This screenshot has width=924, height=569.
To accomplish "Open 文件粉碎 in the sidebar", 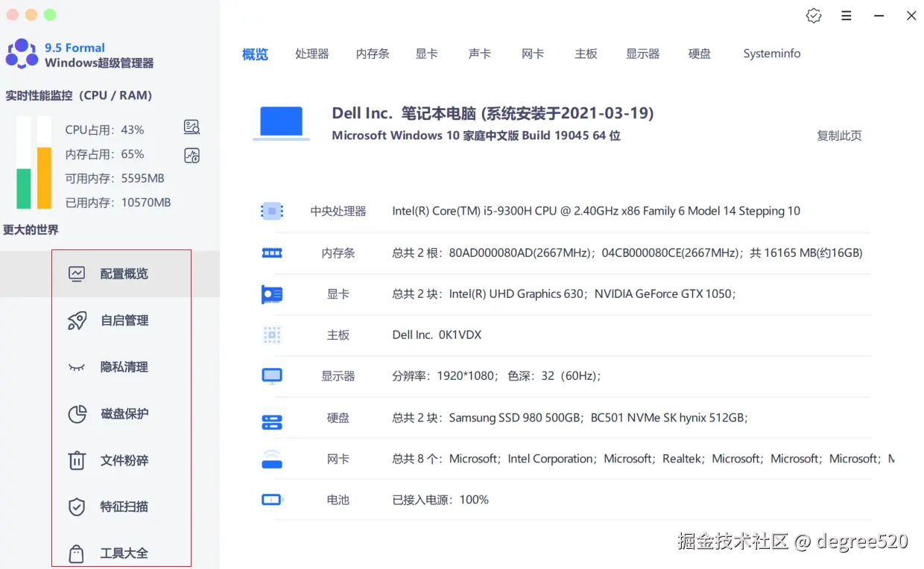I will click(110, 460).
